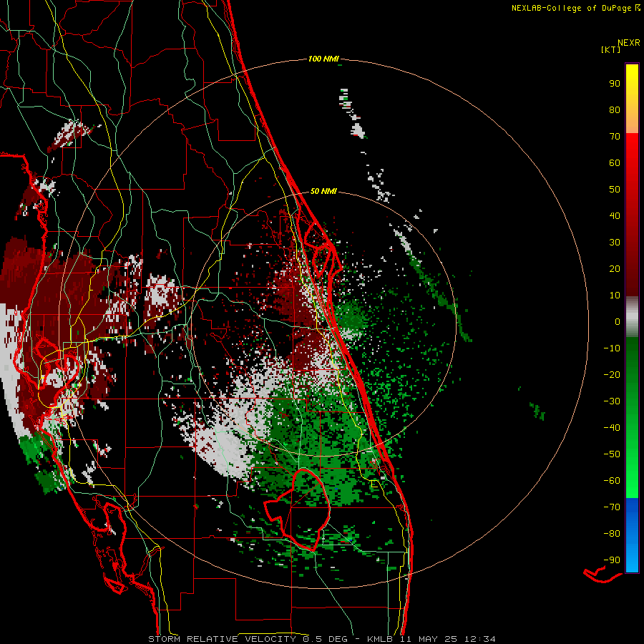
Task: Click the 40 value on velocity scale
Action: 615,216
